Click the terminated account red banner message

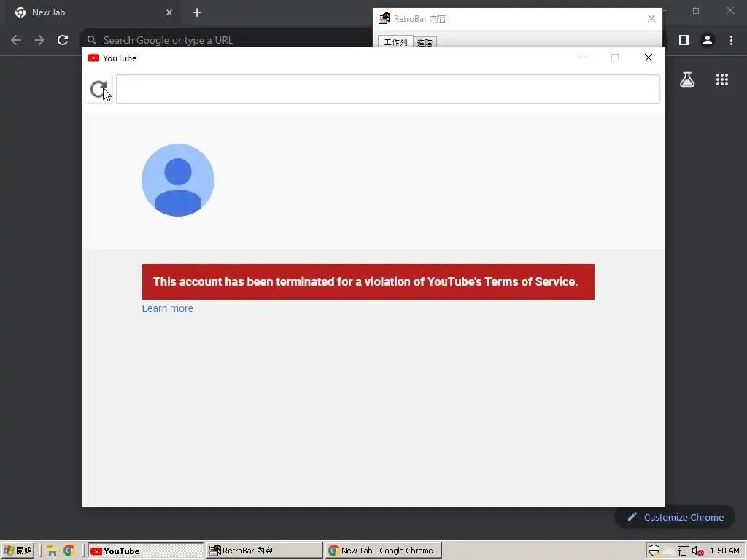point(368,282)
